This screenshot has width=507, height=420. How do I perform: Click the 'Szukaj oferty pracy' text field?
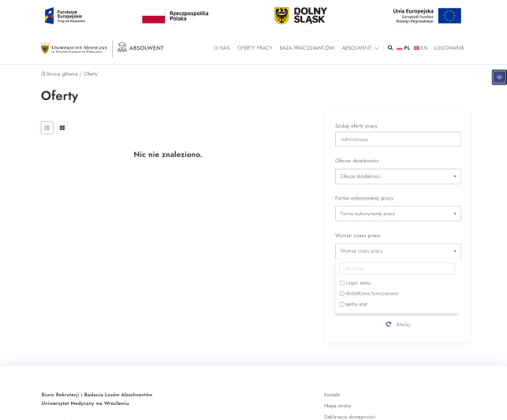(397, 139)
